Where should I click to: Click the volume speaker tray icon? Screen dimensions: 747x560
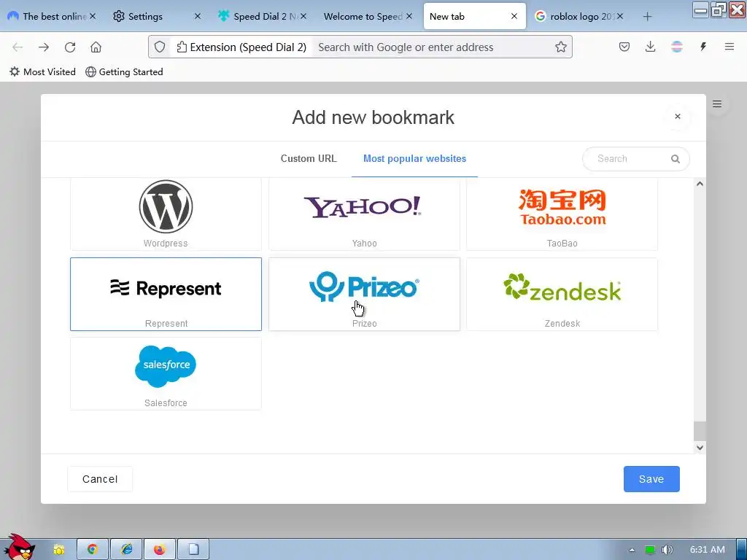click(667, 550)
